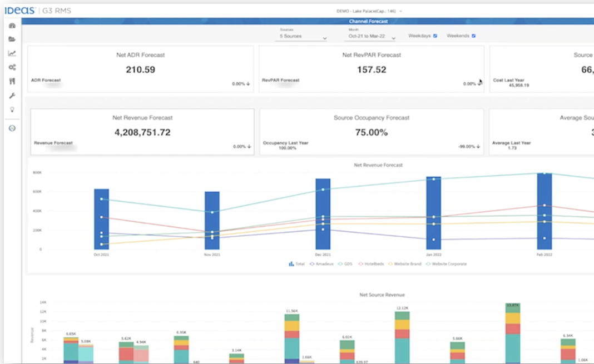
Task: Click the 13.87K stacked source revenue bar
Action: 513,333
